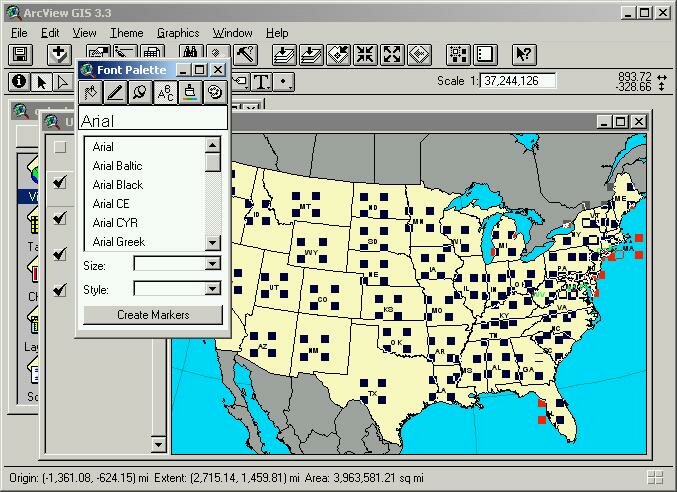Image resolution: width=677 pixels, height=492 pixels.
Task: Click the MT label on the map
Action: [305, 207]
